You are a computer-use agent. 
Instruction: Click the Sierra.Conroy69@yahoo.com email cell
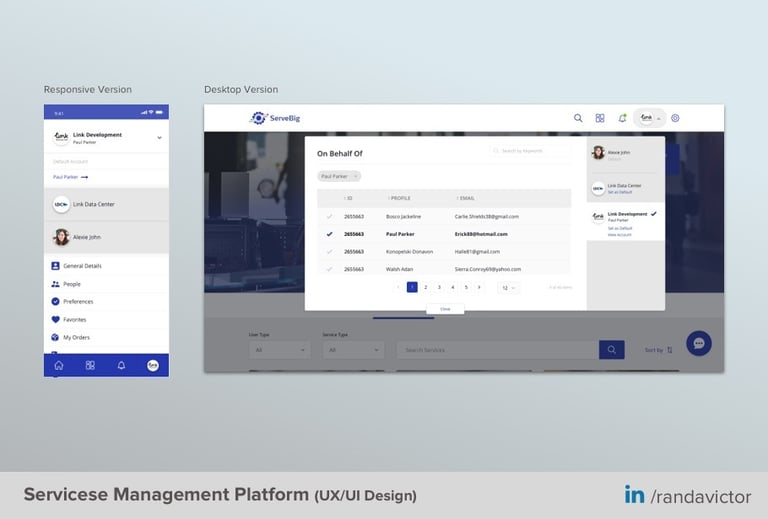pos(488,269)
